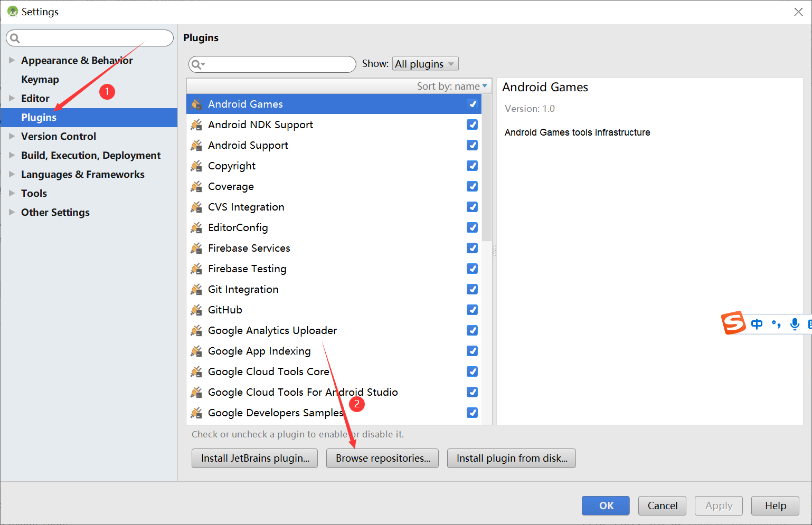
Task: Click the settings search magnifier icon
Action: (x=15, y=38)
